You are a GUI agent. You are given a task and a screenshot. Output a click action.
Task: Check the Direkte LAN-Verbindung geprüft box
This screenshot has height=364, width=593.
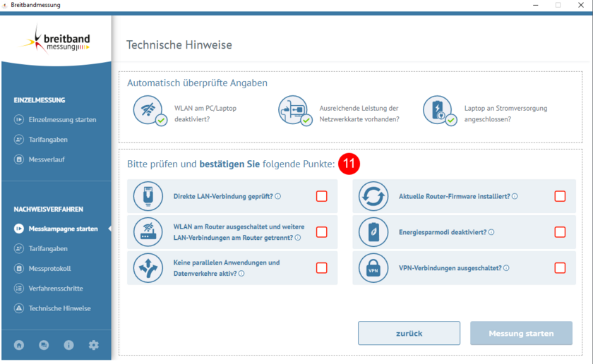point(322,196)
